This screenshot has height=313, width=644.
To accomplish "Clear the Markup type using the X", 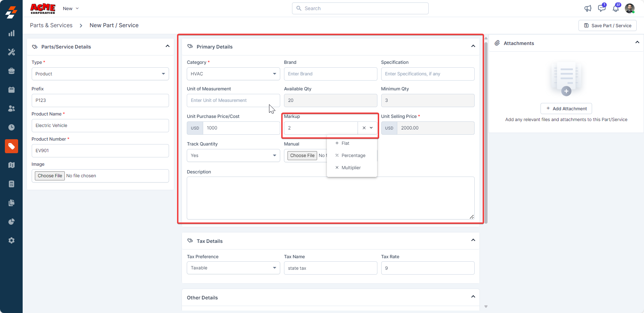I will [364, 128].
